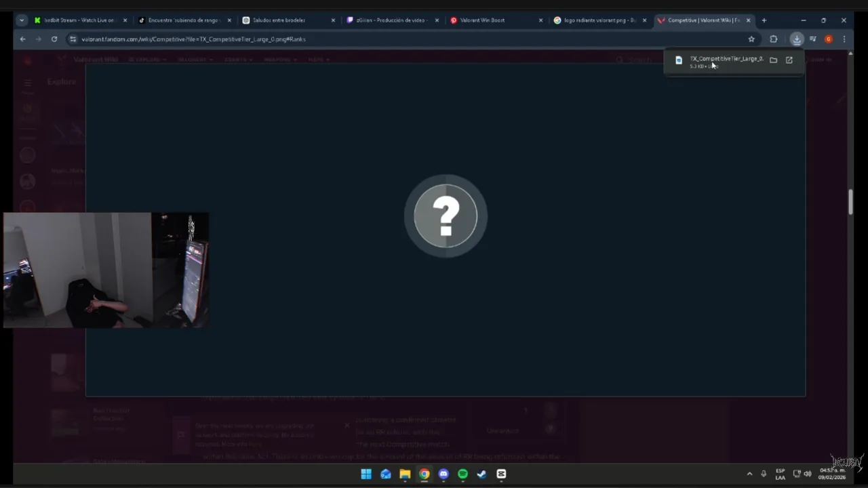Change the ESP LAA input language

781,474
